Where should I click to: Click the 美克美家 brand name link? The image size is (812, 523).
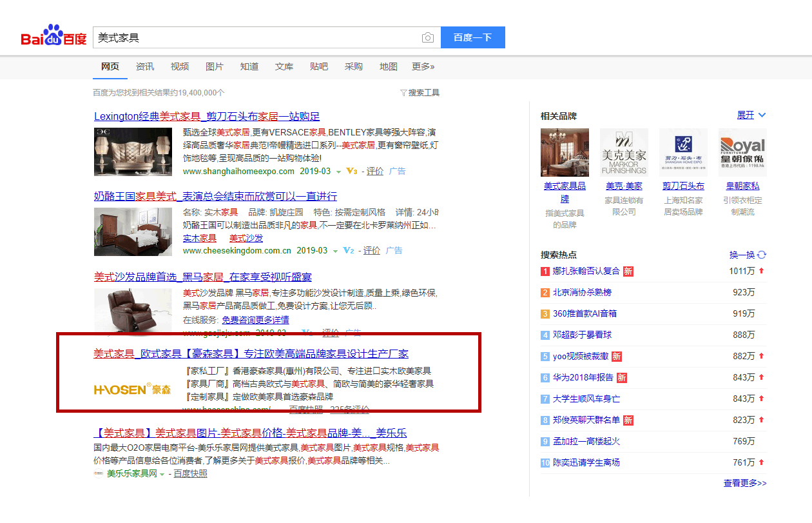pyautogui.click(x=624, y=186)
